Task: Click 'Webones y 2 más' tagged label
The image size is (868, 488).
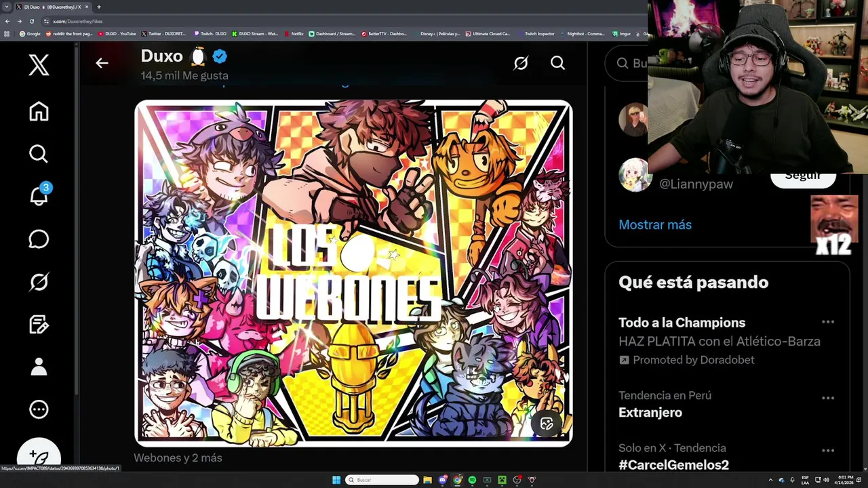Action: point(178,458)
